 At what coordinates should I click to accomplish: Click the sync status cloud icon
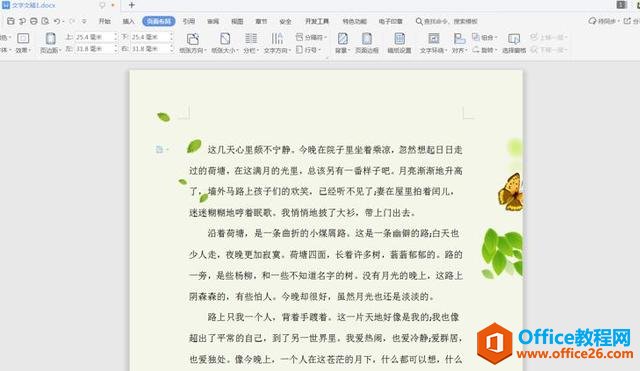(592, 21)
